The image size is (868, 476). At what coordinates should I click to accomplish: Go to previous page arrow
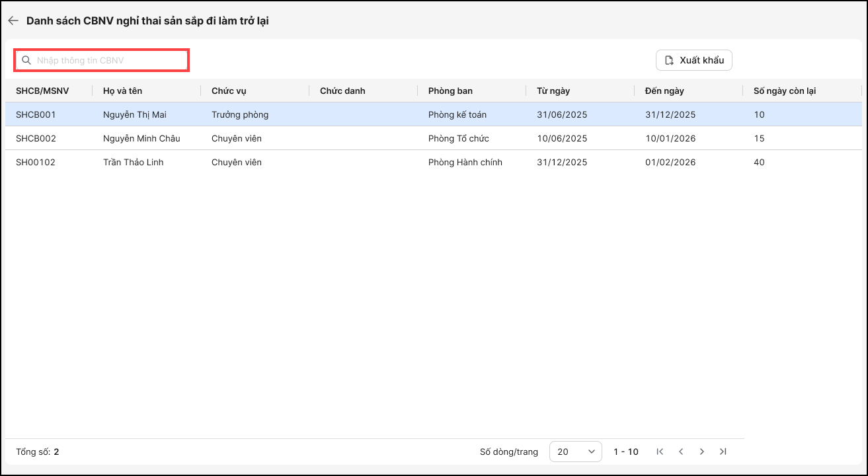click(681, 452)
